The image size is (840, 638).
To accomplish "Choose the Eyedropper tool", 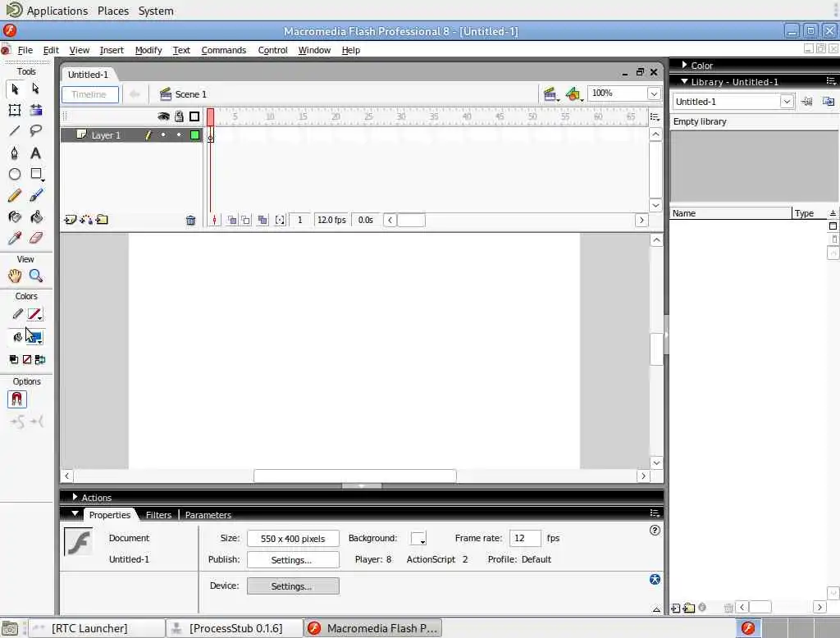I will click(15, 238).
